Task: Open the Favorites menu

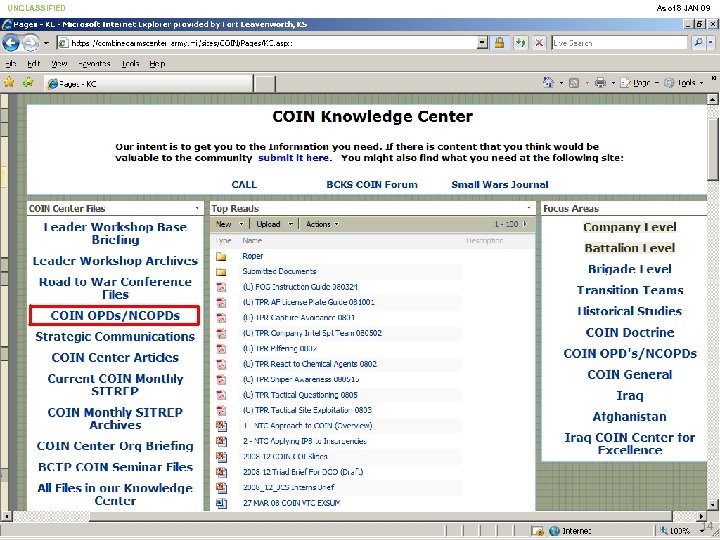Action: (x=94, y=64)
